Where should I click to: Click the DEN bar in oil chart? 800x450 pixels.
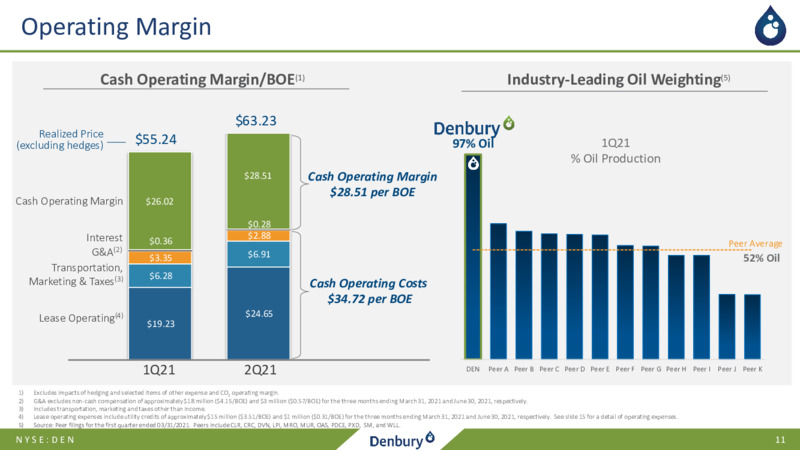[473, 257]
